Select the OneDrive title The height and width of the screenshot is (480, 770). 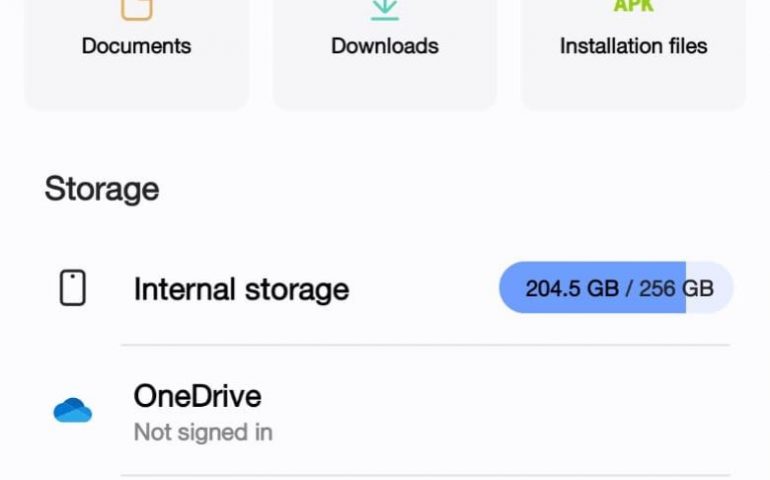click(197, 396)
